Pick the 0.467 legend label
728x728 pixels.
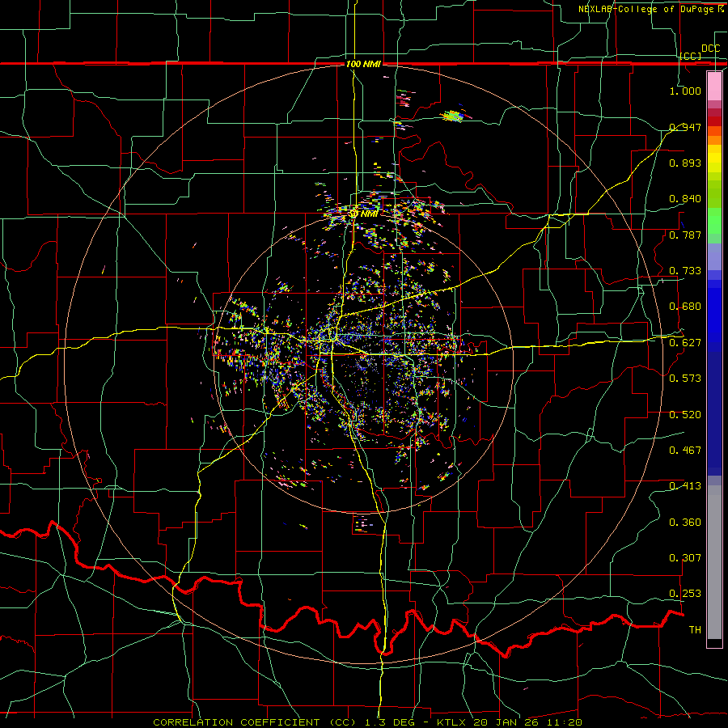coord(685,451)
